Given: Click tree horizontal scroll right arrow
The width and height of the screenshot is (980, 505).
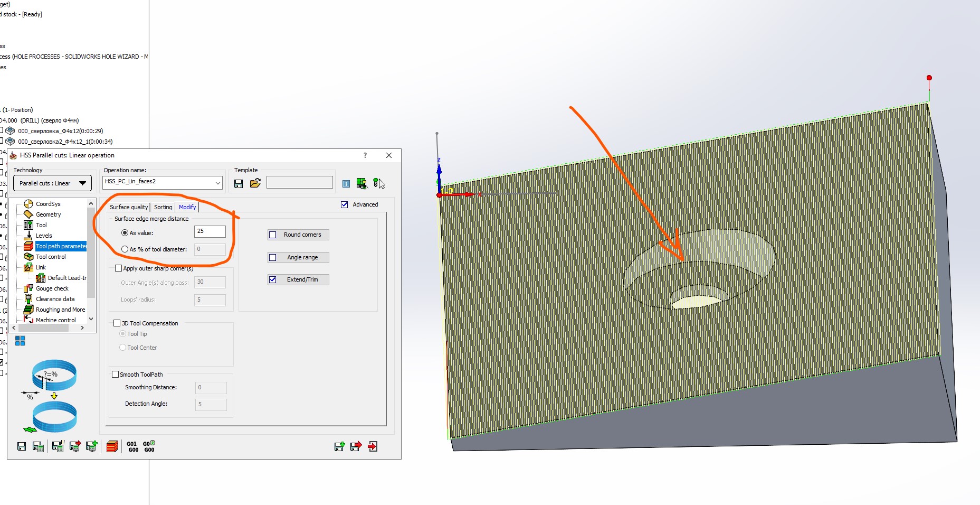Looking at the screenshot, I should 82,328.
